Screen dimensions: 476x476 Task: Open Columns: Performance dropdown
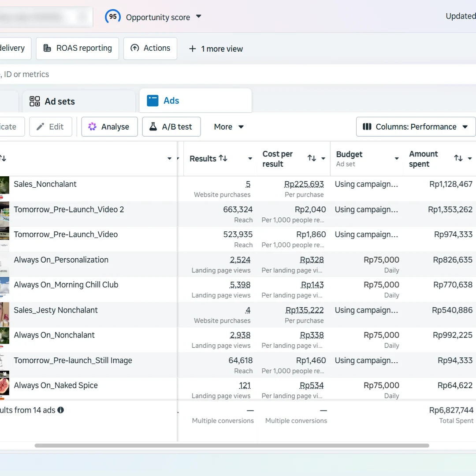coord(416,126)
